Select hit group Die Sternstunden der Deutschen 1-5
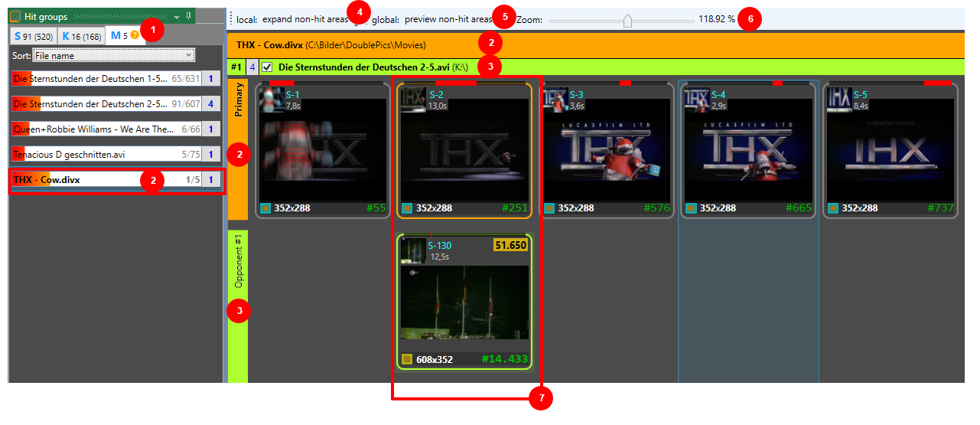The width and height of the screenshot is (980, 425). pyautogui.click(x=106, y=78)
